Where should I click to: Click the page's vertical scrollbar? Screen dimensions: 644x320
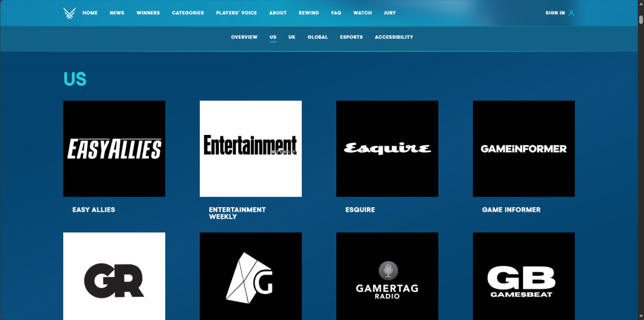point(640,19)
